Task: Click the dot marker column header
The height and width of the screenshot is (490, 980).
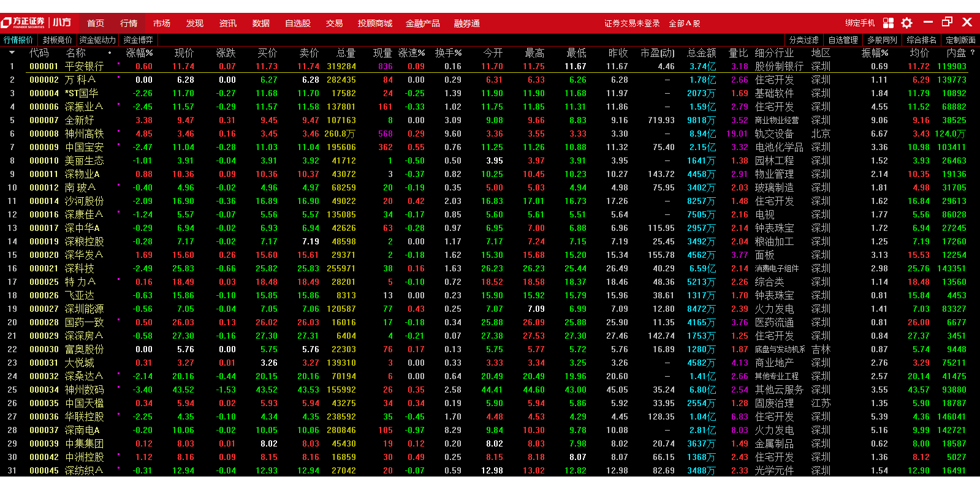Action: (x=110, y=53)
